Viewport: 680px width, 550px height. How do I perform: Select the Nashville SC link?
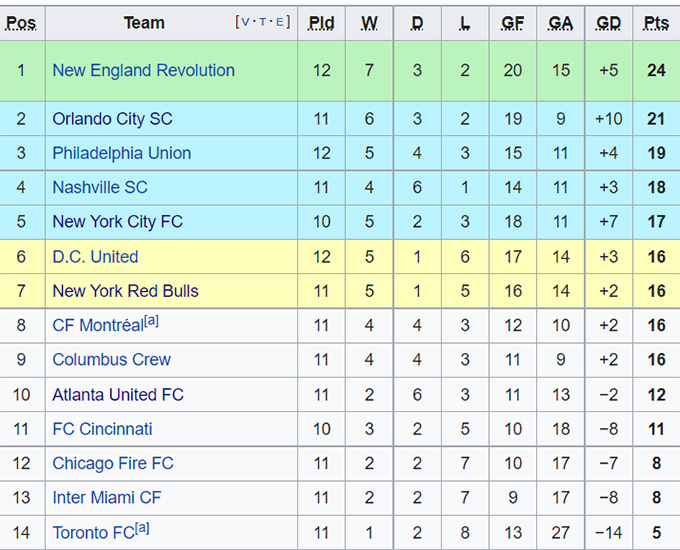[99, 188]
